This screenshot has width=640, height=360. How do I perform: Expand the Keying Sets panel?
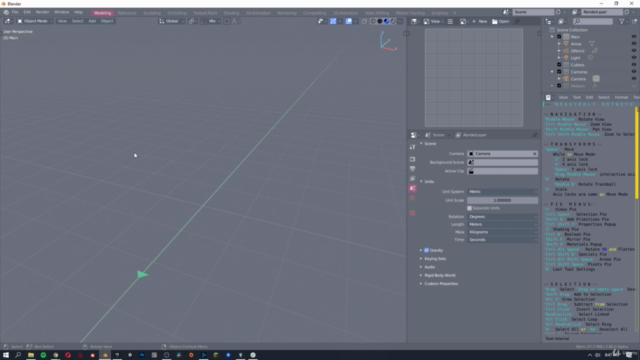point(435,259)
